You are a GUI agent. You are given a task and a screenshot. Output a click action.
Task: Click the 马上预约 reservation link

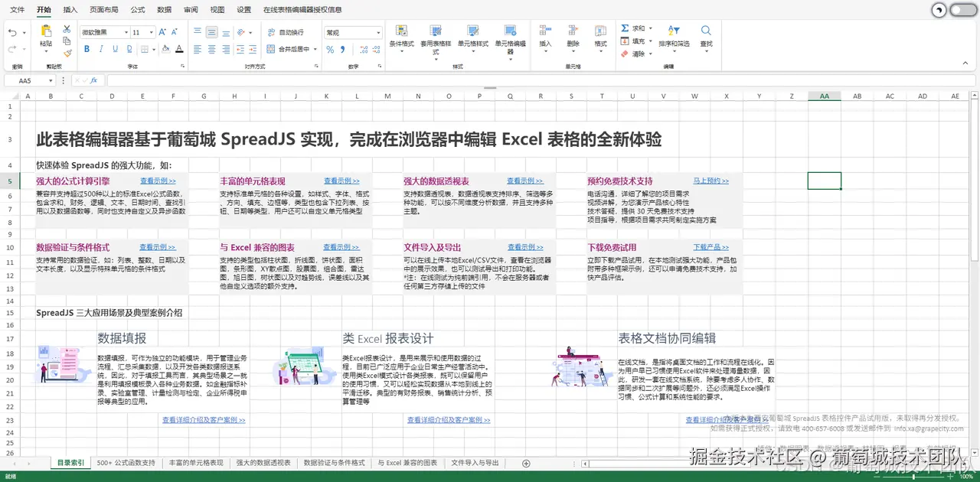710,181
